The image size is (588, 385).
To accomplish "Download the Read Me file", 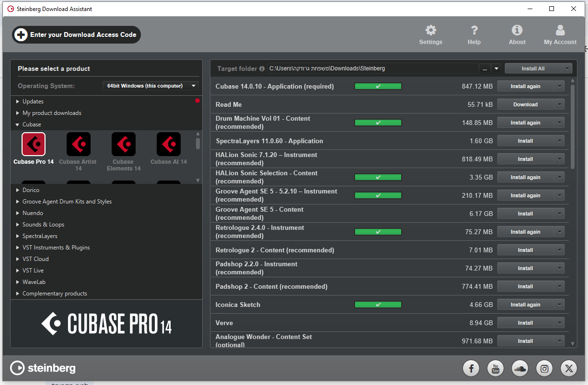I will (526, 104).
